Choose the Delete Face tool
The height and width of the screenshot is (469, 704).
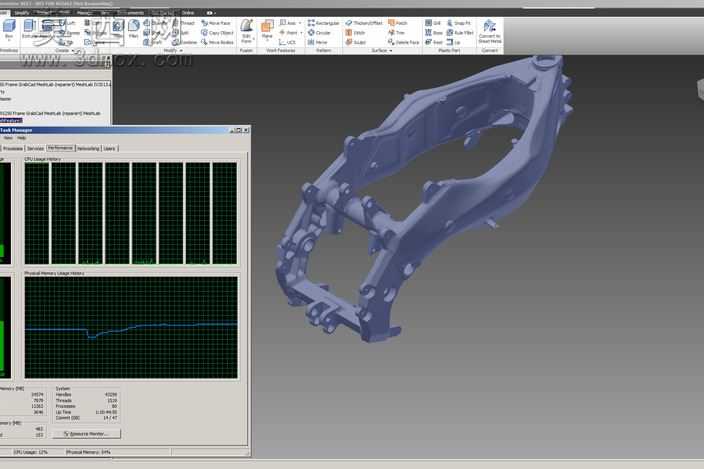click(x=403, y=42)
